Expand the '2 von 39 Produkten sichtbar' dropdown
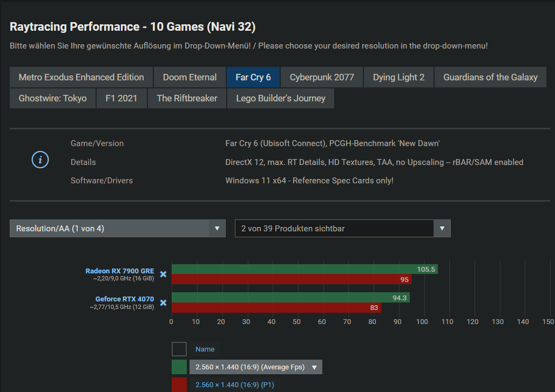The width and height of the screenshot is (555, 392). pos(442,228)
